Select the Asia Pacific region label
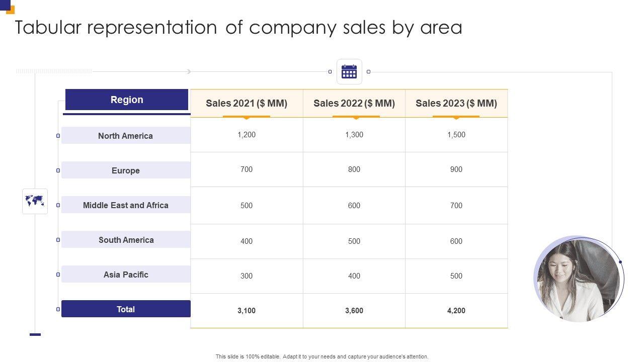The image size is (644, 362). pos(126,275)
